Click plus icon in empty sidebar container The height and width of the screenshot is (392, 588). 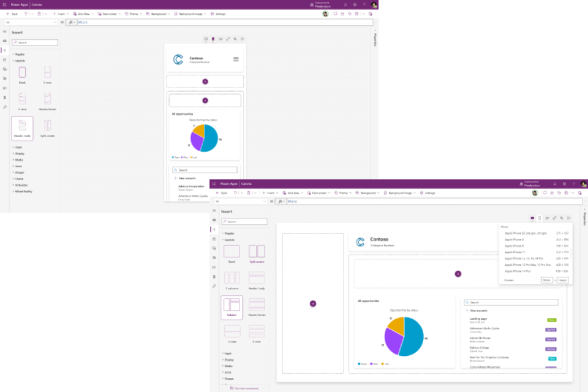click(313, 303)
